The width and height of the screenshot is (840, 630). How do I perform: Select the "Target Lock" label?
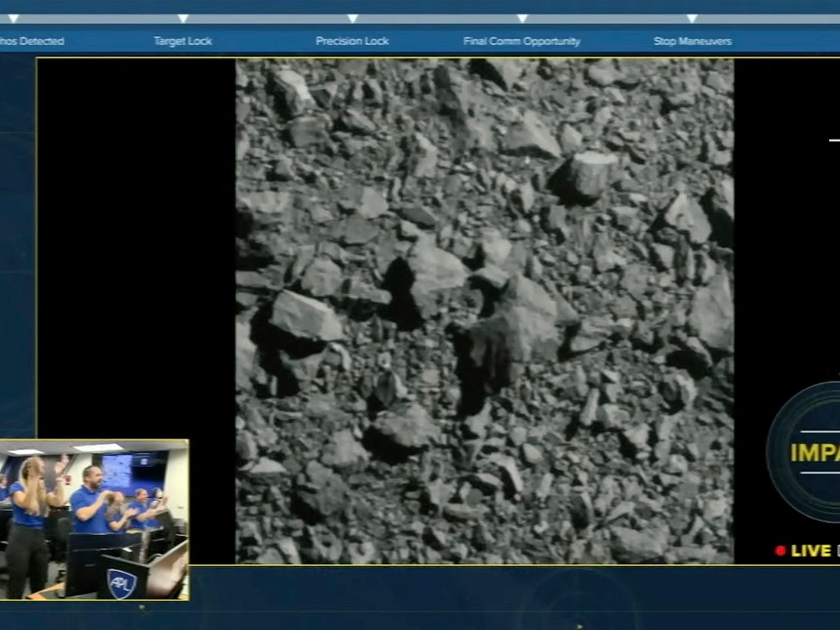[x=183, y=41]
